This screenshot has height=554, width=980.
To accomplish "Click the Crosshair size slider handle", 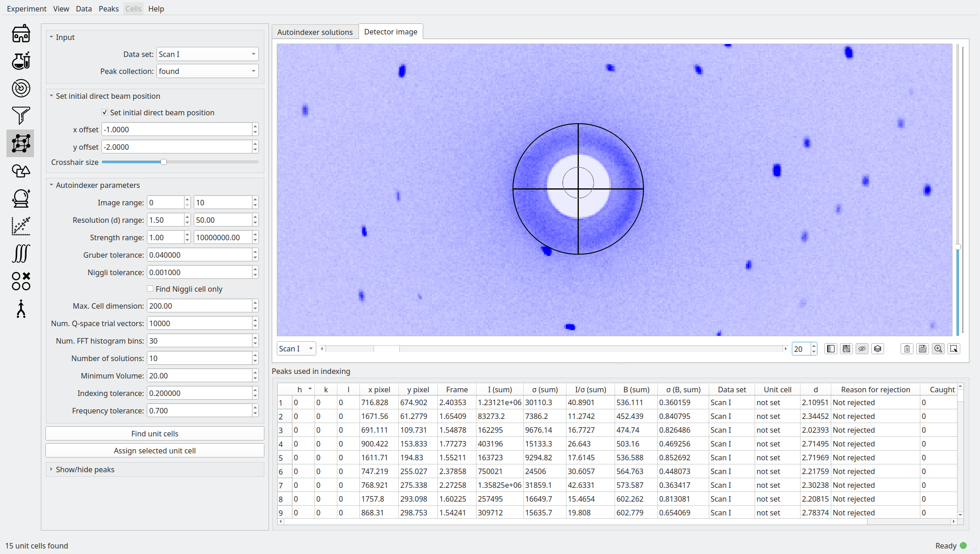I will click(x=163, y=162).
